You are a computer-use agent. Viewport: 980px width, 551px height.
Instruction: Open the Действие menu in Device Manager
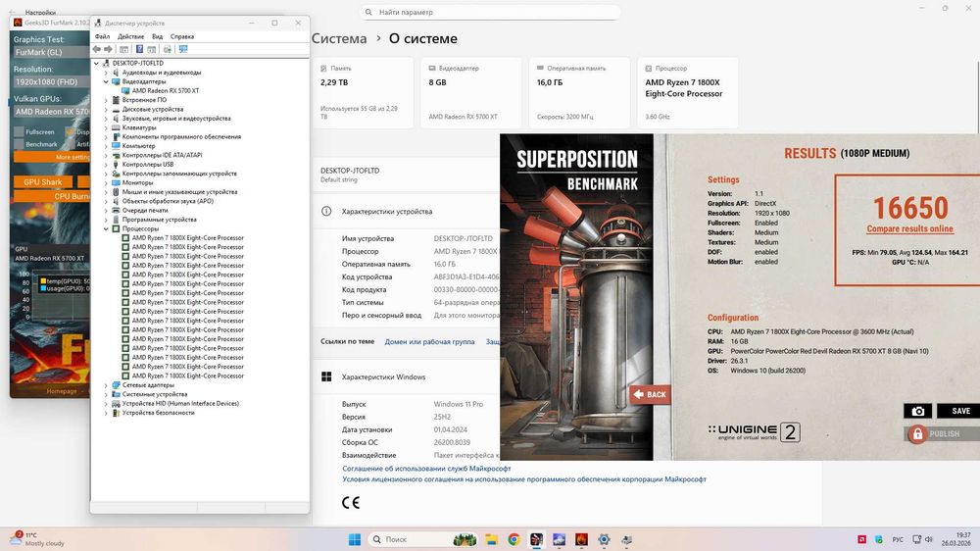(x=130, y=36)
